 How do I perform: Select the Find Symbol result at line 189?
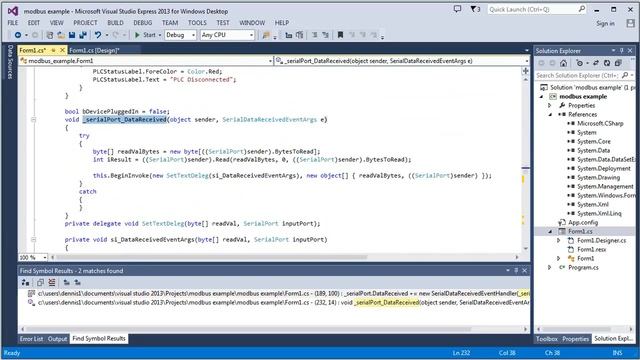(278, 293)
